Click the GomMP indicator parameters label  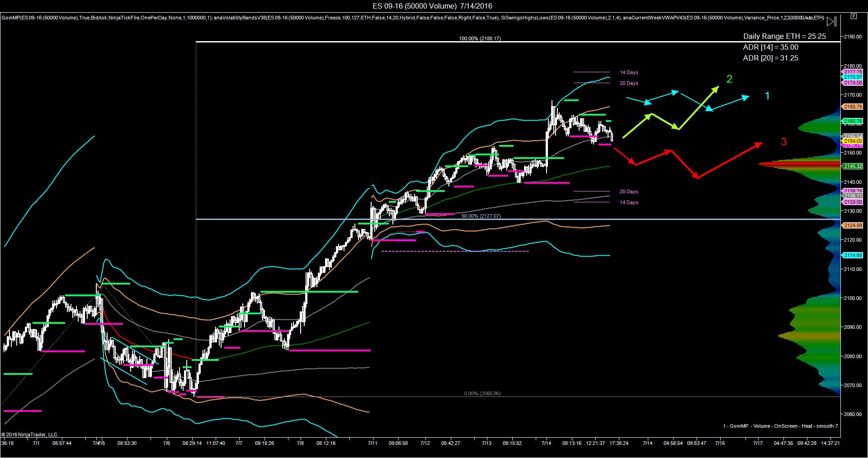(x=106, y=18)
